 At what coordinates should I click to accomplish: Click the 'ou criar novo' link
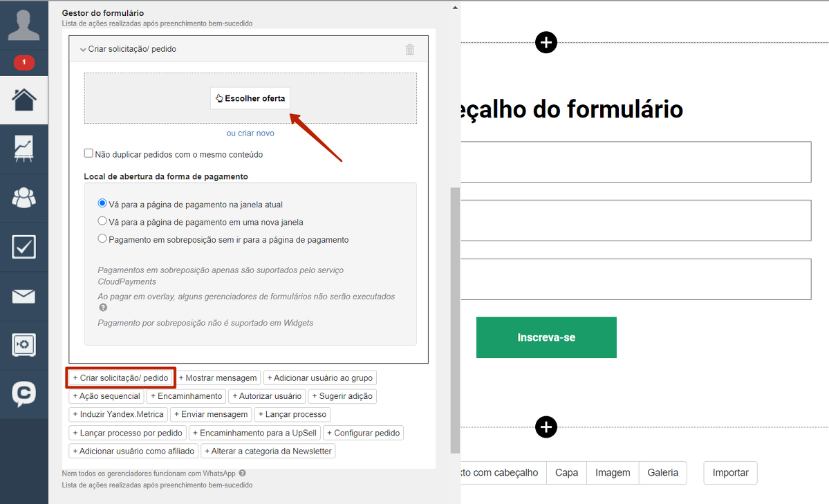pos(250,133)
